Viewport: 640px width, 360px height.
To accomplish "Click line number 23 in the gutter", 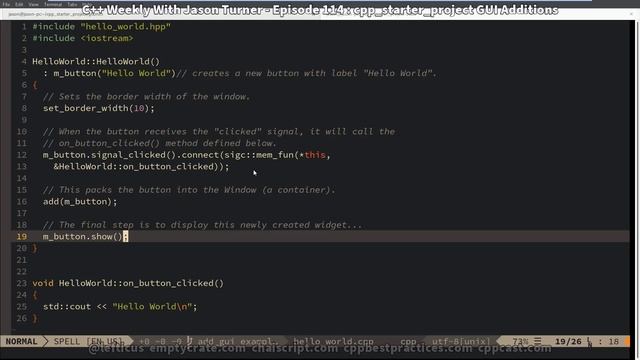I will [x=22, y=283].
